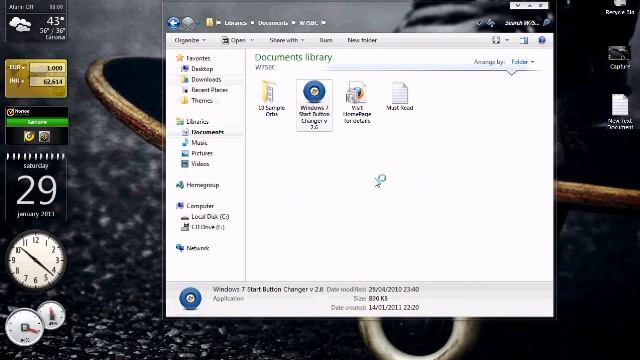This screenshot has height=360, width=640.
Task: Click the weather gadget cloud icon
Action: click(19, 24)
